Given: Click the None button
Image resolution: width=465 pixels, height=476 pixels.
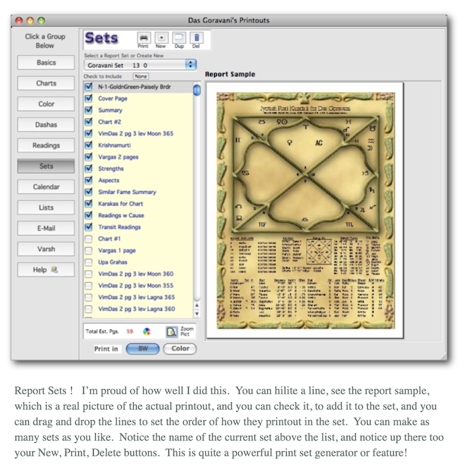Looking at the screenshot, I should pos(141,76).
